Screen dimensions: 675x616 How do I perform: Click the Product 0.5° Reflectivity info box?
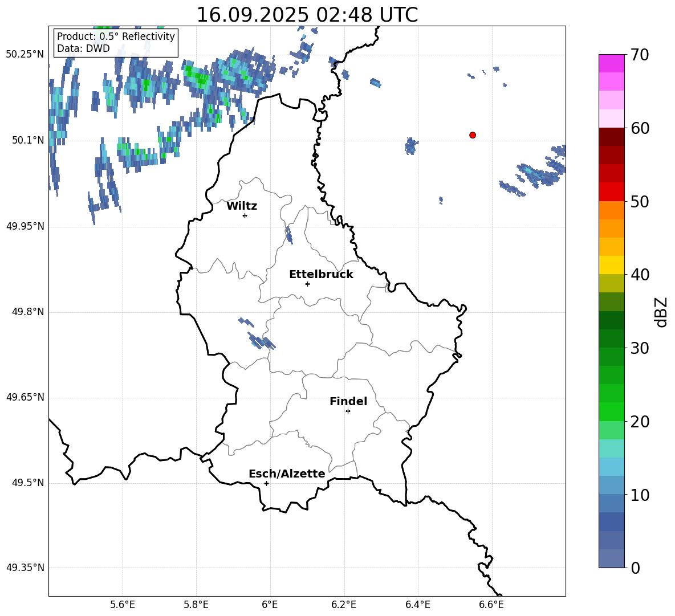click(x=116, y=43)
